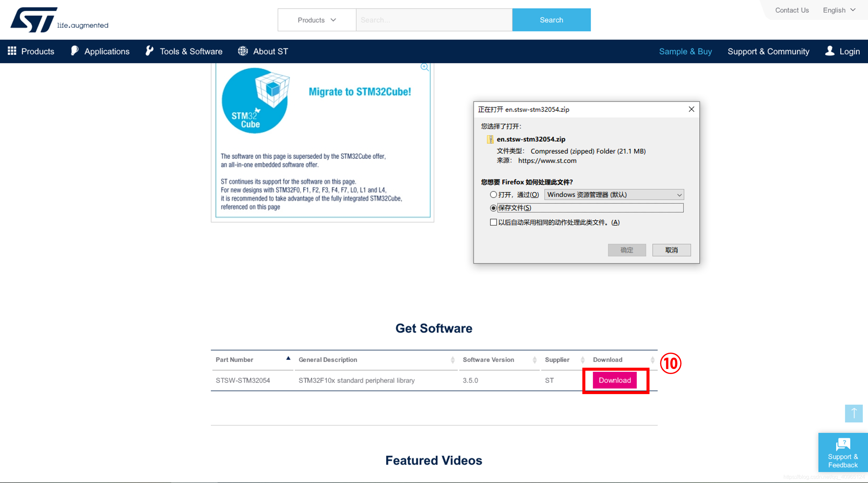The width and height of the screenshot is (868, 483).
Task: Click the magnifier zoom icon on image
Action: 425,67
